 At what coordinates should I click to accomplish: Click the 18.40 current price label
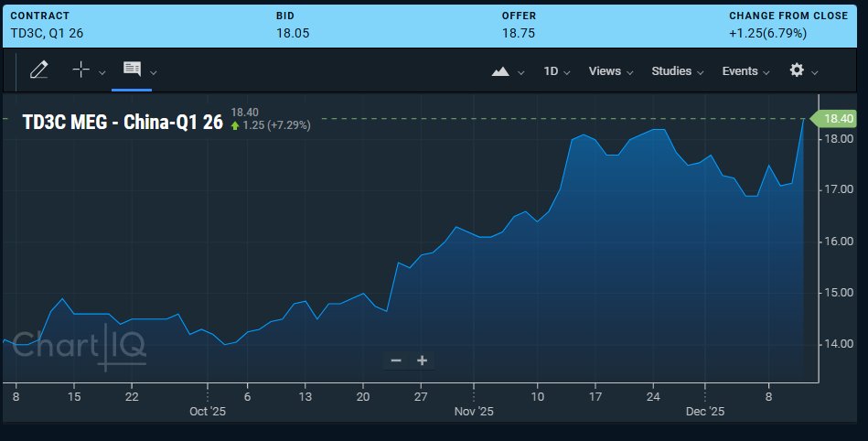coord(834,119)
